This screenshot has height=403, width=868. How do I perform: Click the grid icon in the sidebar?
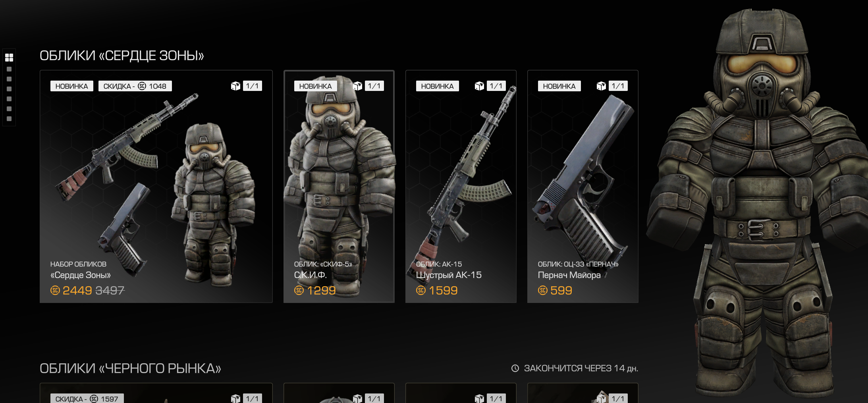9,58
